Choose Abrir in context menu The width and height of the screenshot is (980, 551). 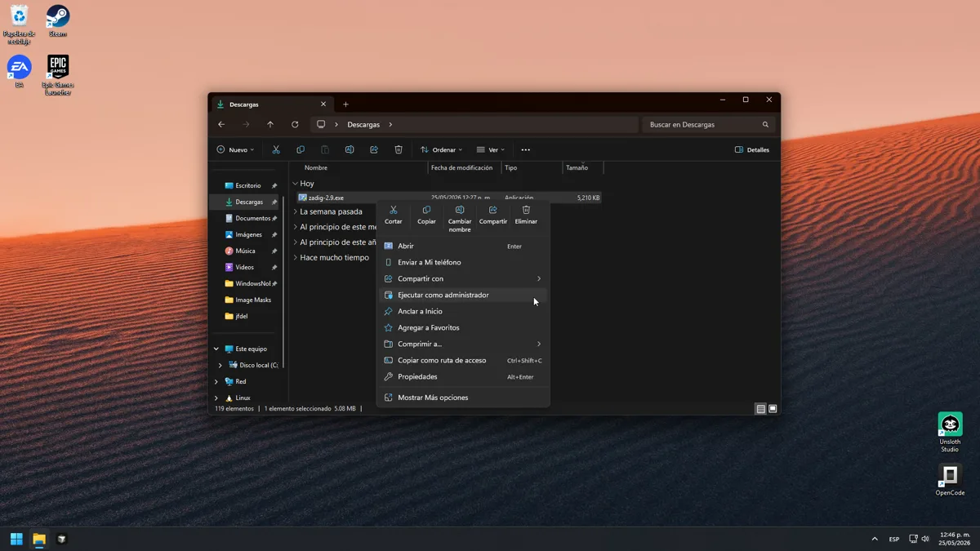pos(463,246)
